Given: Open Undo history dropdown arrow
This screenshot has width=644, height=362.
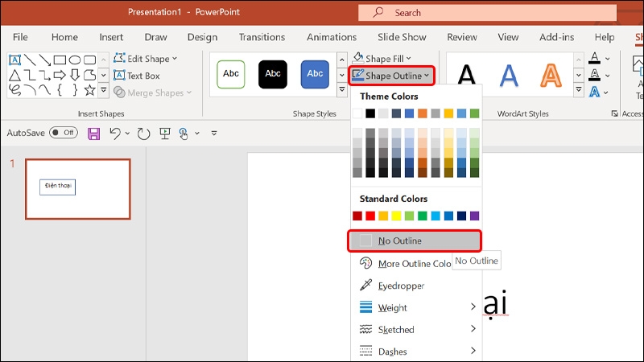Looking at the screenshot, I should pyautogui.click(x=127, y=134).
